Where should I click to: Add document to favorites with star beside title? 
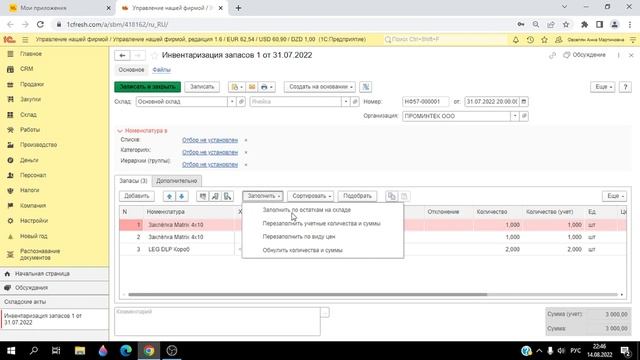coord(154,56)
